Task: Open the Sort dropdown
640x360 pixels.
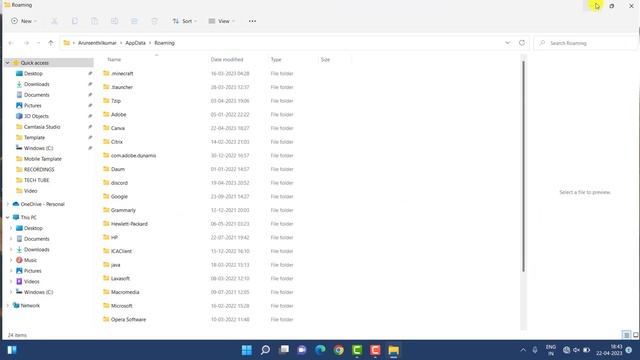Action: point(184,21)
